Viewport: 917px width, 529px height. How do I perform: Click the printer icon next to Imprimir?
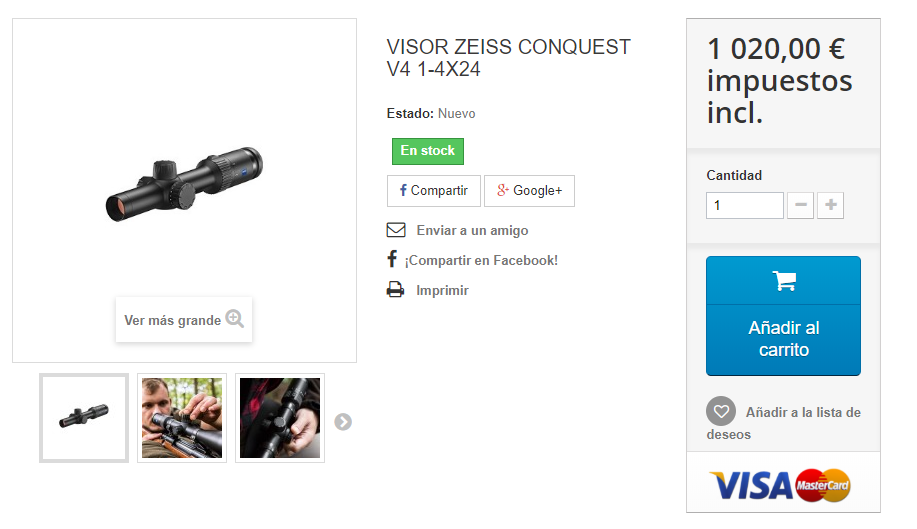[395, 289]
